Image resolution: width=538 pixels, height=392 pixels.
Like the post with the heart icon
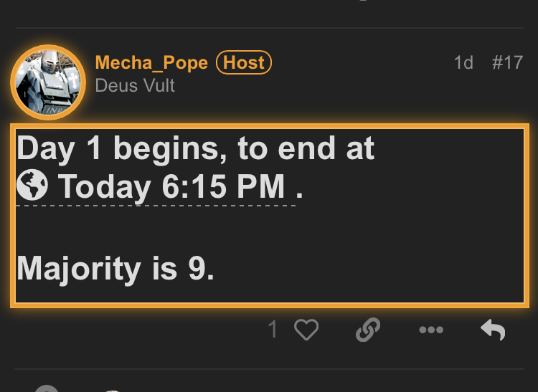(306, 330)
